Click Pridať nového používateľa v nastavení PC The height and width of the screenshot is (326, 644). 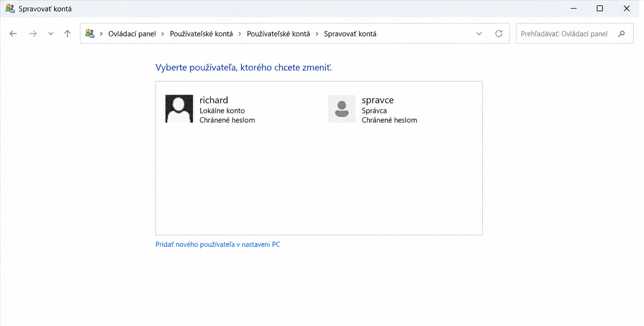tap(218, 244)
